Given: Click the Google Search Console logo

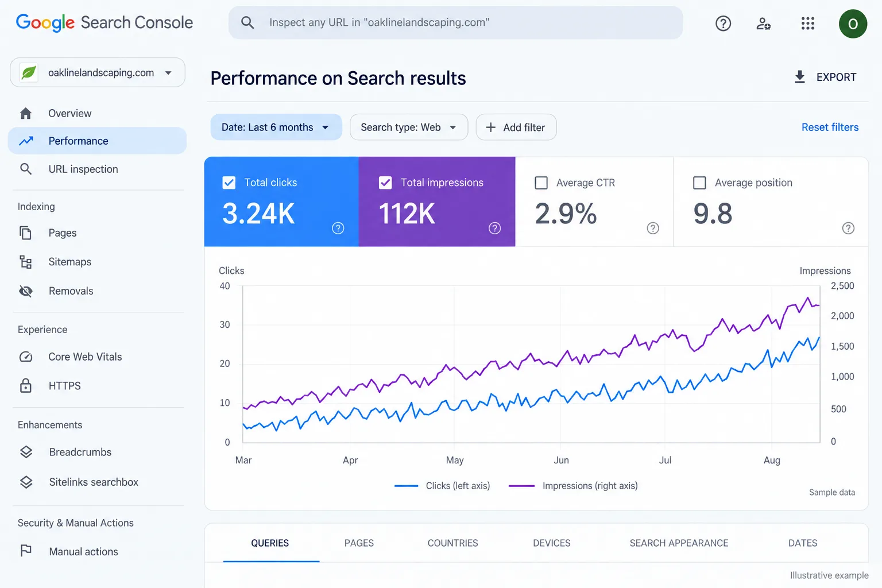Looking at the screenshot, I should (x=105, y=22).
